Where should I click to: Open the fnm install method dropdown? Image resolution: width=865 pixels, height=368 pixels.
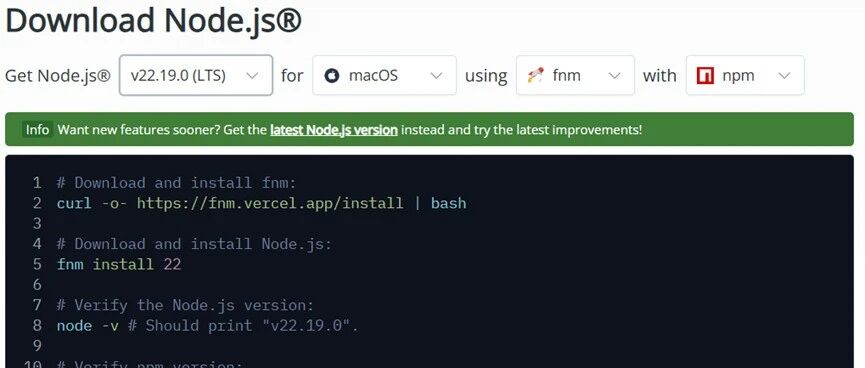pos(575,75)
